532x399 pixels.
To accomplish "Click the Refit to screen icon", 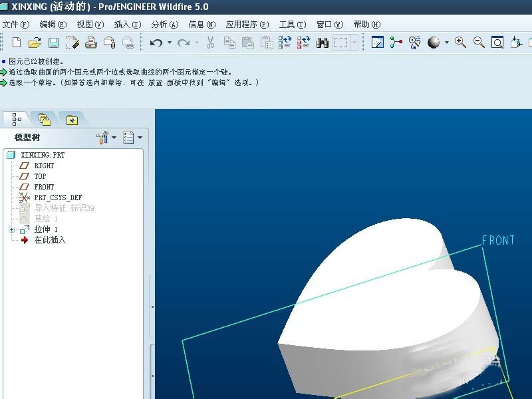I will tap(497, 43).
